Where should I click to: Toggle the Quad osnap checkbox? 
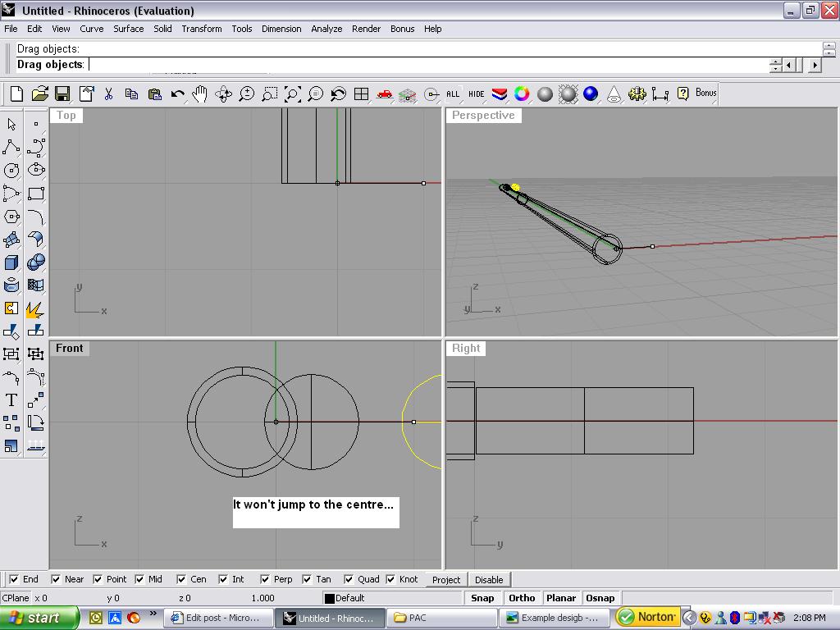[x=349, y=579]
